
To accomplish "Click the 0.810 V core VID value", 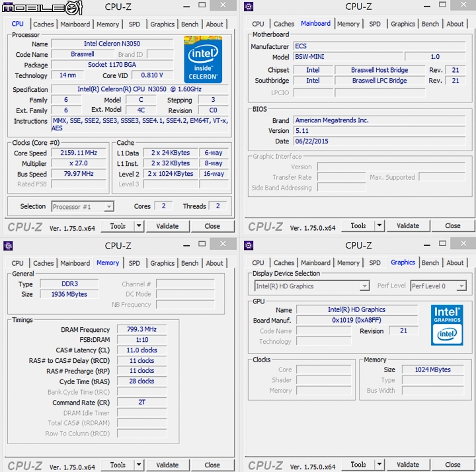I will [152, 75].
